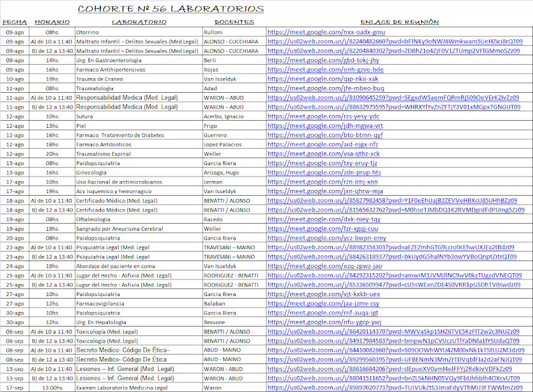This screenshot has height=392, width=533.
Task: Open the Oftalmologia Meet link dxk-niey-tqy
Action: (323, 219)
